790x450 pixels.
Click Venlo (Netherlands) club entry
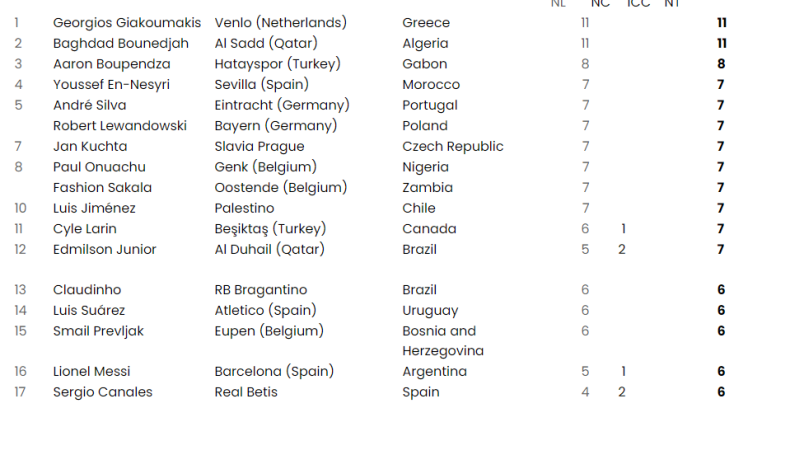click(281, 23)
